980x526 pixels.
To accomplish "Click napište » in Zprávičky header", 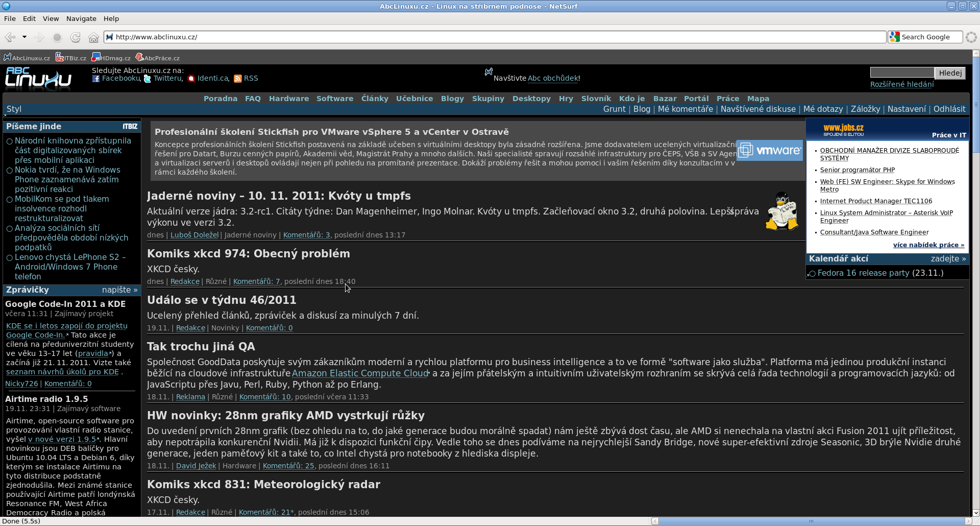I will [120, 290].
